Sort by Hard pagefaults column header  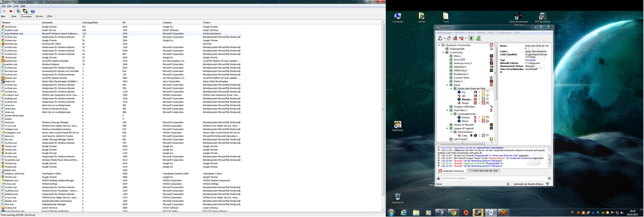pyautogui.click(x=101, y=23)
